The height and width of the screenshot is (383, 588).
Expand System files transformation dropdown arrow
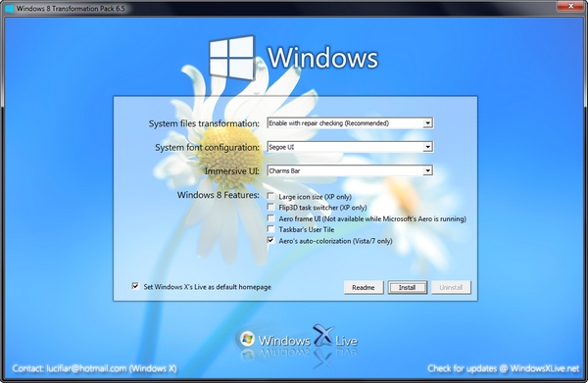click(x=427, y=123)
